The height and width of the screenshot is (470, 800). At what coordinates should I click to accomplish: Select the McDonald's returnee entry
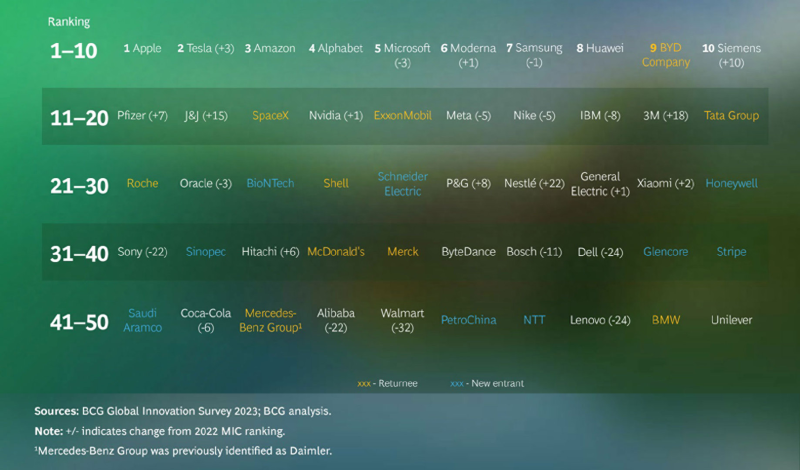tap(336, 252)
